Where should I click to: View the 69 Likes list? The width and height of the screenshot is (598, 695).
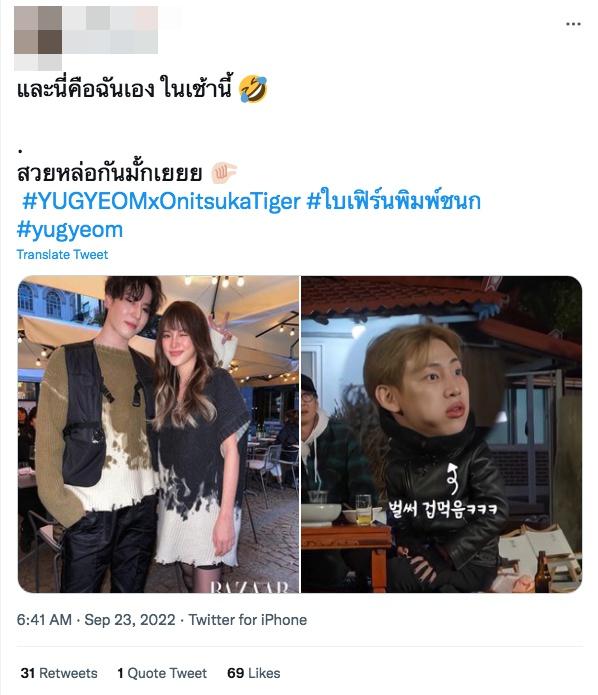(254, 673)
